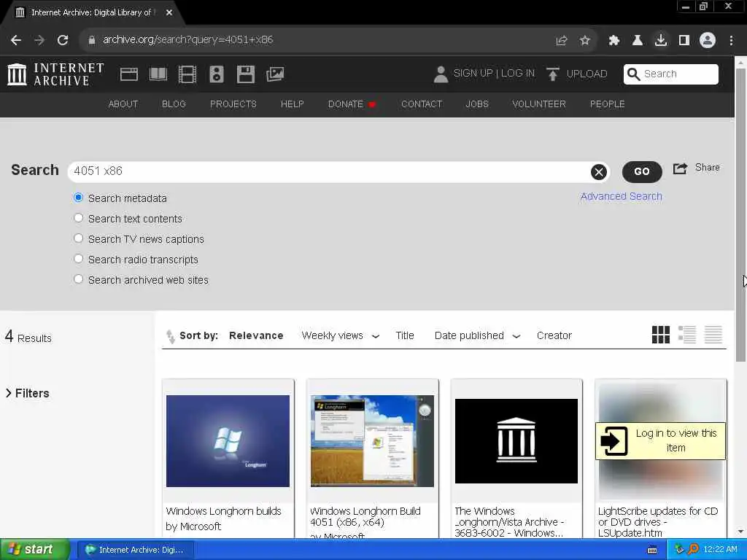Viewport: 747px width, 560px height.
Task: Open Windows Longhorn/Vista Archive thumbnail
Action: pyautogui.click(x=516, y=441)
